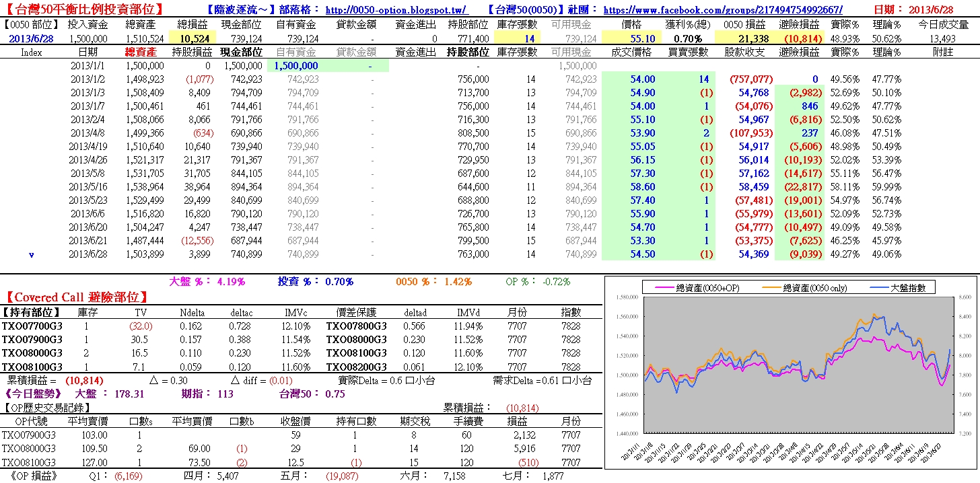Viewport: 980px width, 483px height.
Task: Click the OP profit value 5,916
Action: 524,449
